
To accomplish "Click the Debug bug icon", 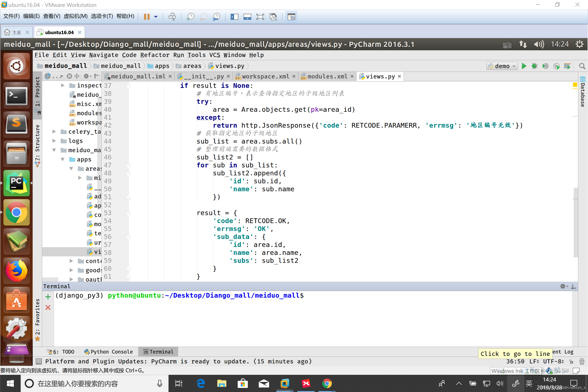I will [x=535, y=66].
